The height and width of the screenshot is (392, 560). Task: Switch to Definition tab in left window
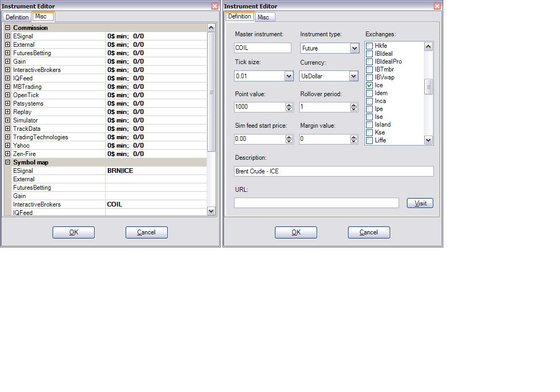point(17,17)
